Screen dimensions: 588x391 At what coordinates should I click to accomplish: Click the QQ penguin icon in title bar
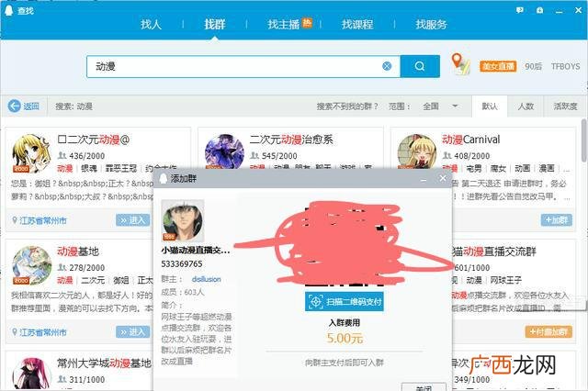pyautogui.click(x=8, y=10)
